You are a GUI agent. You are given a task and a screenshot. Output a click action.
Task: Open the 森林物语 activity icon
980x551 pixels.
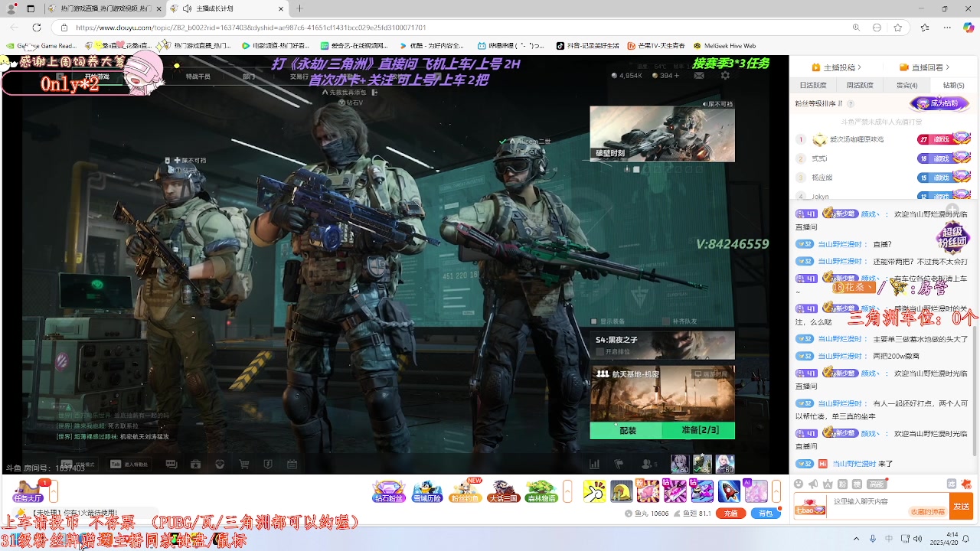point(541,491)
